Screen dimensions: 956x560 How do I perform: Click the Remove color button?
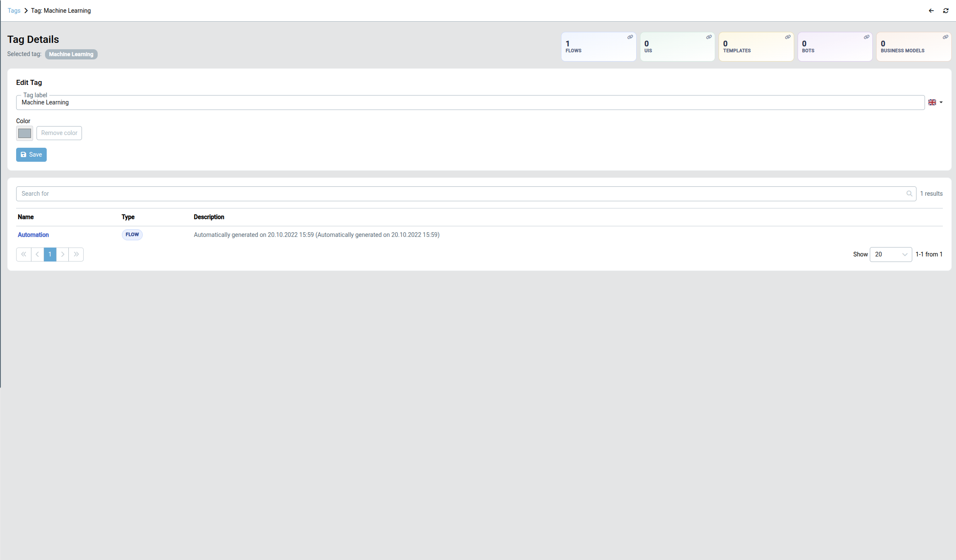[x=59, y=133]
